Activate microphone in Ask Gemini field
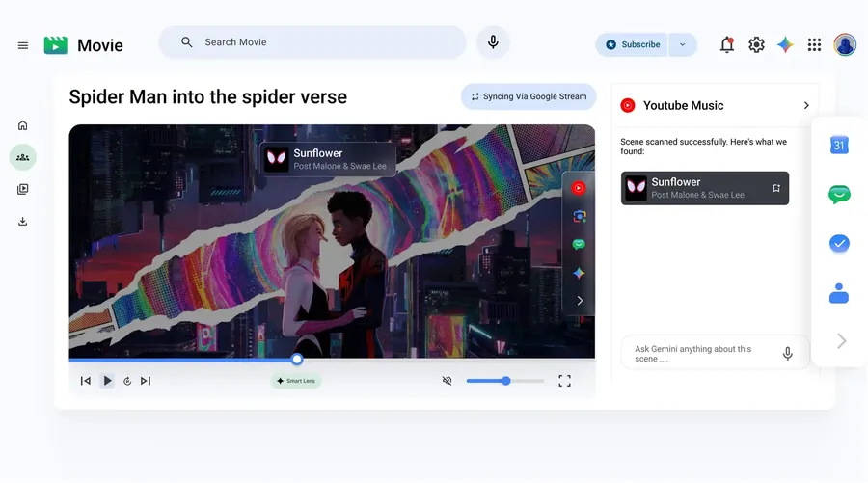868x483 pixels. 787,354
